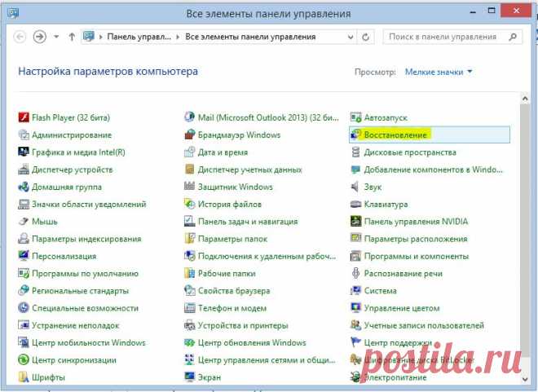
Task: Click the Параметры папок icon
Action: (189, 239)
